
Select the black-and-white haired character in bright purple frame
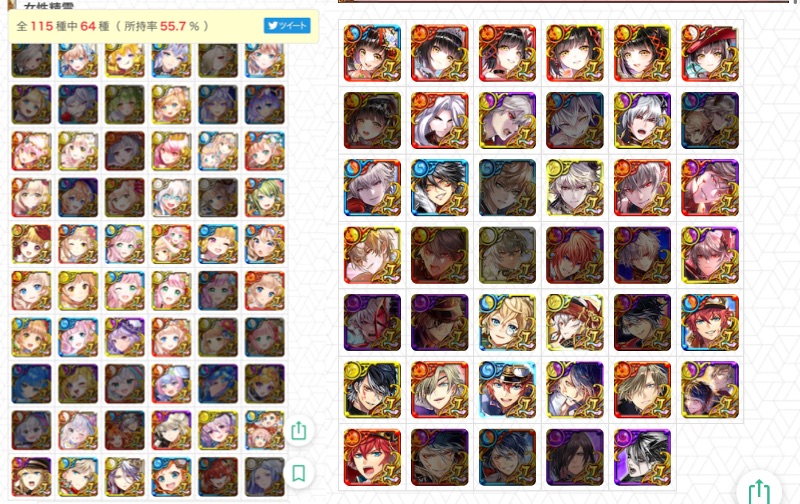point(642,457)
